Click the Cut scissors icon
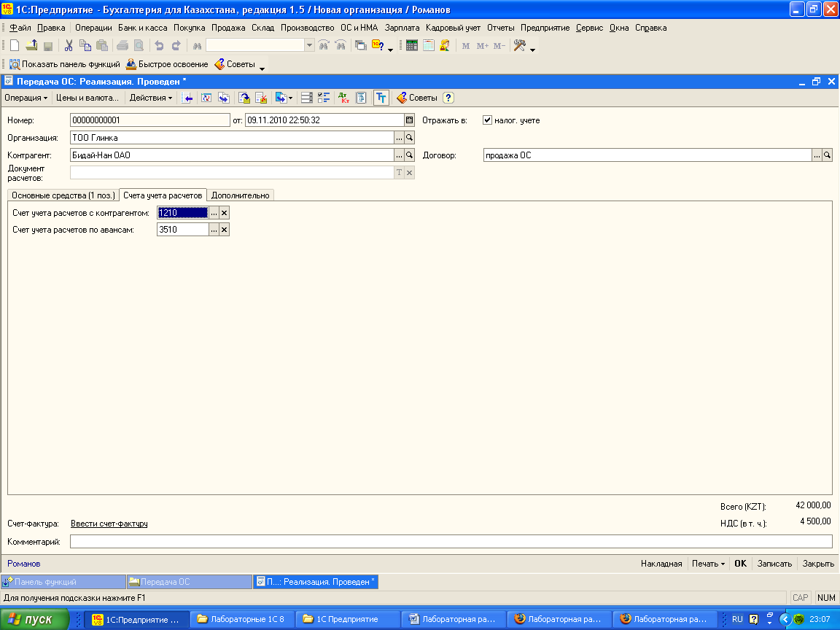The width and height of the screenshot is (840, 630). tap(69, 45)
